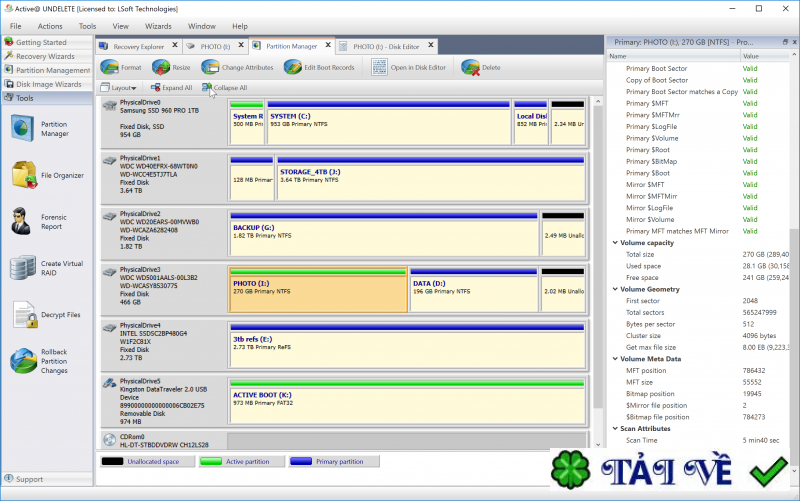This screenshot has width=800, height=501.
Task: Click the Edit Boot Records icon
Action: (x=293, y=67)
